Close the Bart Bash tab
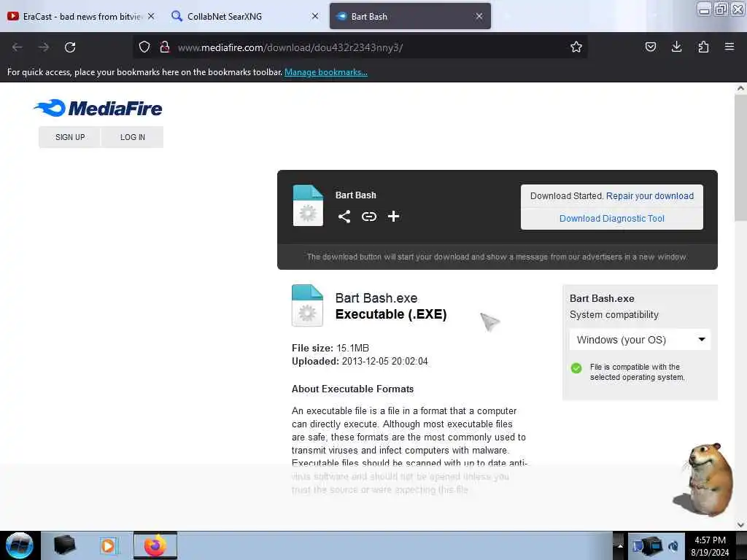This screenshot has width=747, height=560. (x=479, y=16)
